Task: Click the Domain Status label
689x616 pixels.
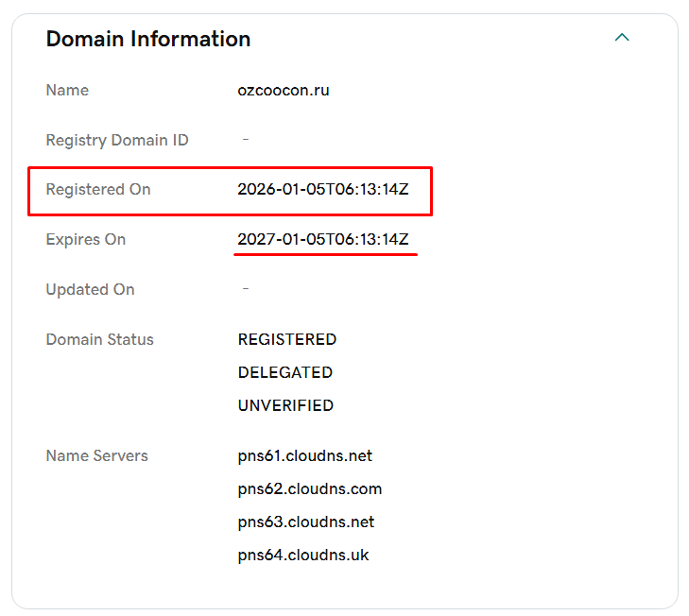Action: point(99,340)
